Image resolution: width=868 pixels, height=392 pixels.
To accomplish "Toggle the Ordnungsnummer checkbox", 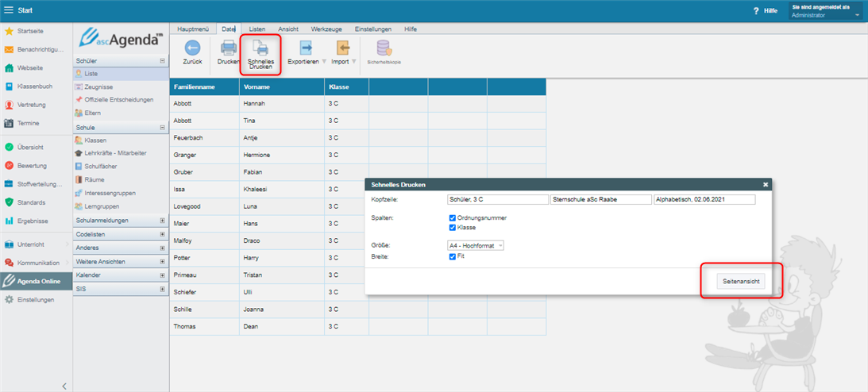I will pos(452,217).
